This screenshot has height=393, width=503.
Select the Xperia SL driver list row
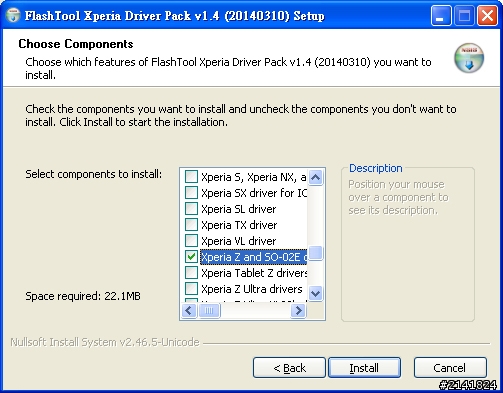tap(239, 209)
